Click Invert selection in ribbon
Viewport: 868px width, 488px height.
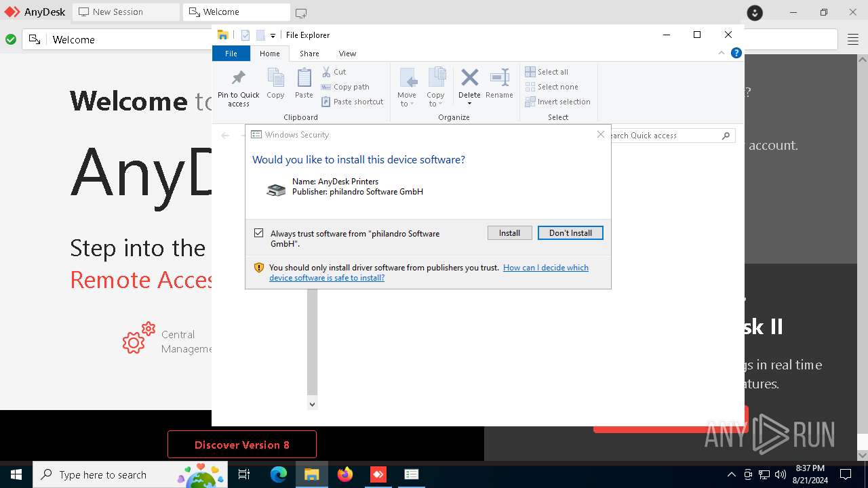[557, 102]
